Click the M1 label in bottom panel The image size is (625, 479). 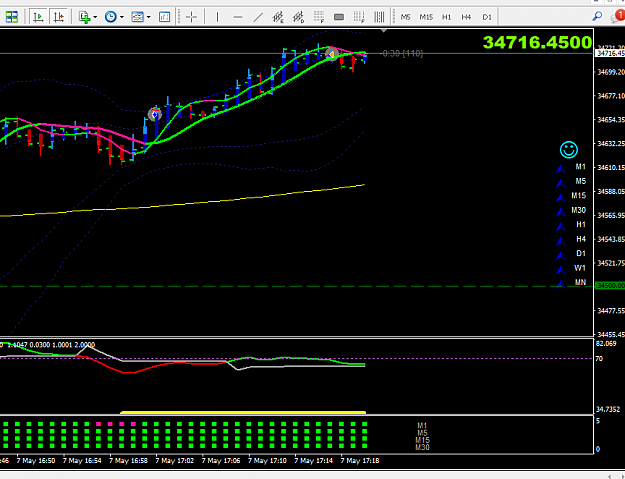(422, 426)
